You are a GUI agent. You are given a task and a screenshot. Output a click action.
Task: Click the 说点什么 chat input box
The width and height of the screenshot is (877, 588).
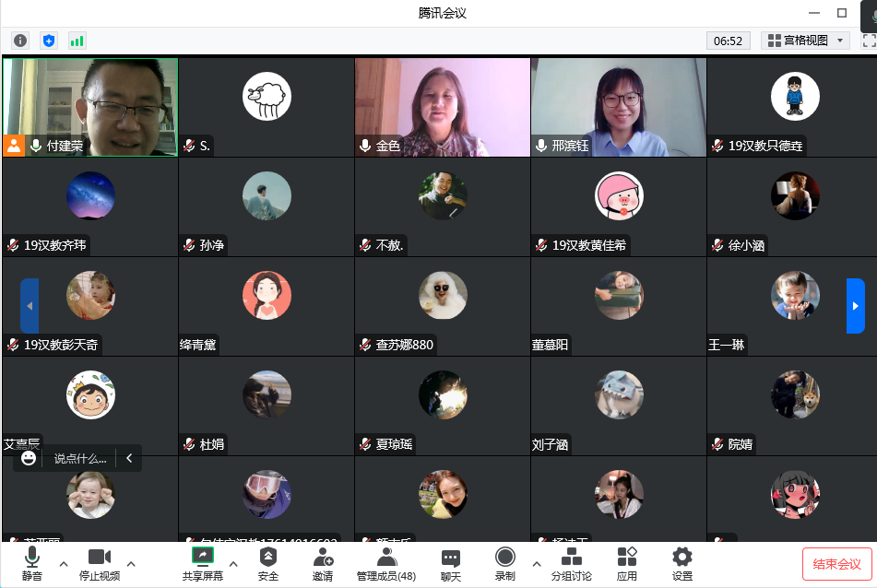coord(80,458)
